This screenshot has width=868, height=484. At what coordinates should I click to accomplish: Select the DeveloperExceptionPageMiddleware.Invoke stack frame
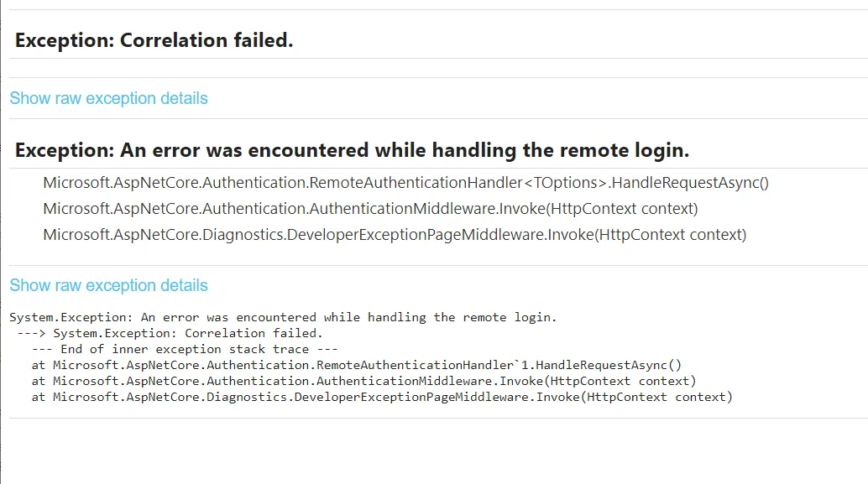395,234
